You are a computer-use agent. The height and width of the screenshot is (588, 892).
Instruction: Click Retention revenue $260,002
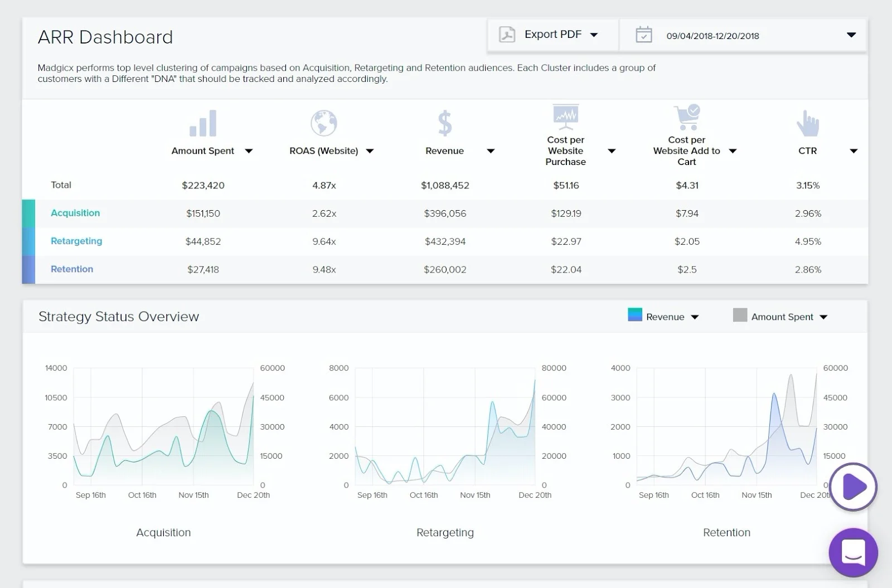point(445,269)
